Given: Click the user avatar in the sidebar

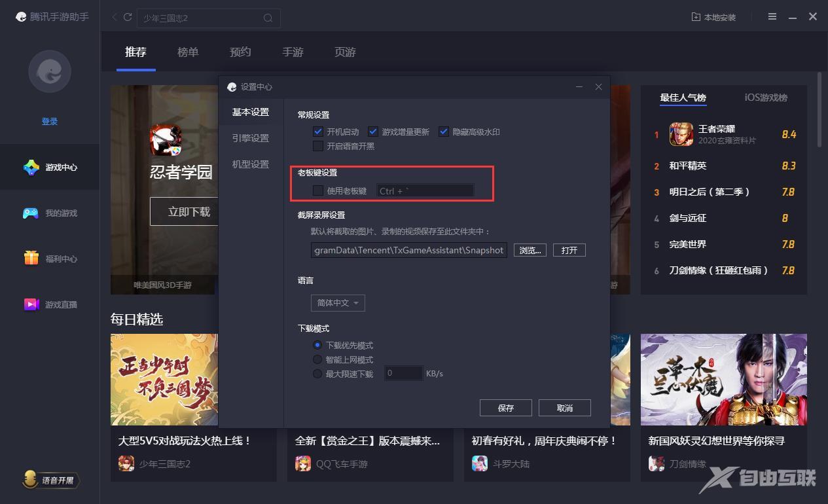Looking at the screenshot, I should point(50,71).
